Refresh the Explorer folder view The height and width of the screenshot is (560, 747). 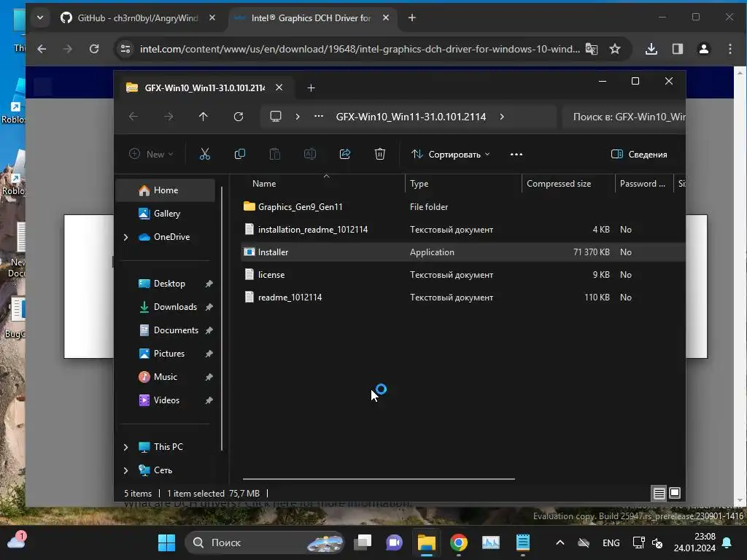239,117
